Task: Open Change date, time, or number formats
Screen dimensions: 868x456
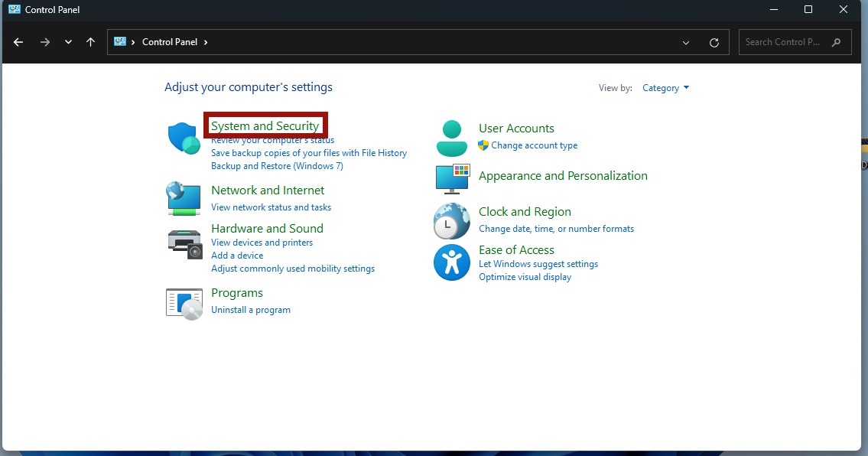Action: pos(557,228)
